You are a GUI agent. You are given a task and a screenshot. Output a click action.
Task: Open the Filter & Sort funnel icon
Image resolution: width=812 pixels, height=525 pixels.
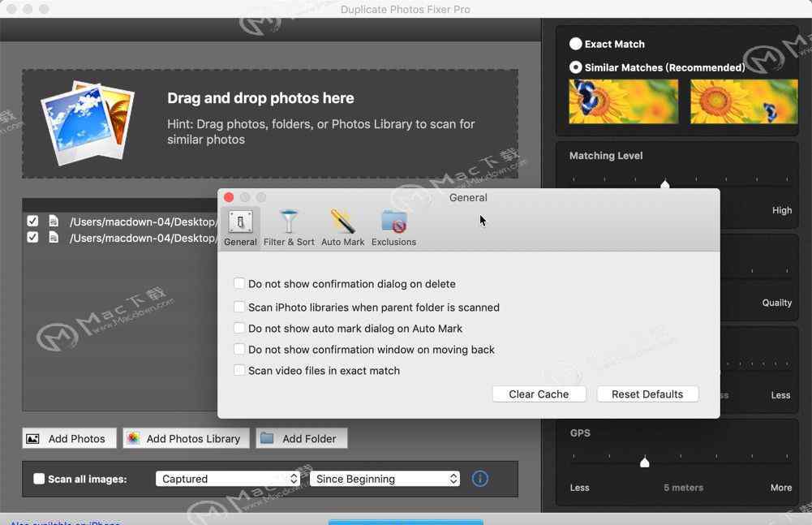[289, 222]
